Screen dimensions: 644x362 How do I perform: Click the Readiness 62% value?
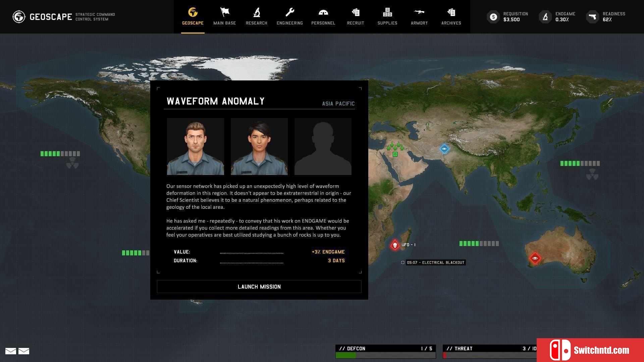[x=607, y=19]
